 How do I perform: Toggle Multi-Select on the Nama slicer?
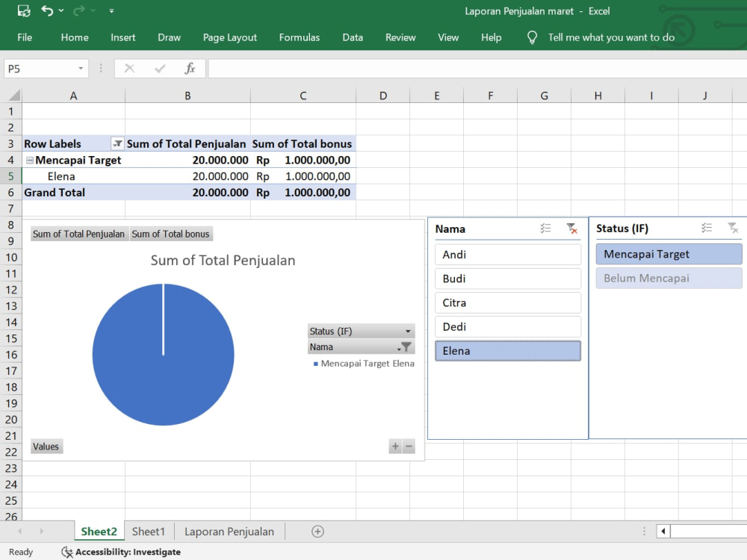(545, 228)
